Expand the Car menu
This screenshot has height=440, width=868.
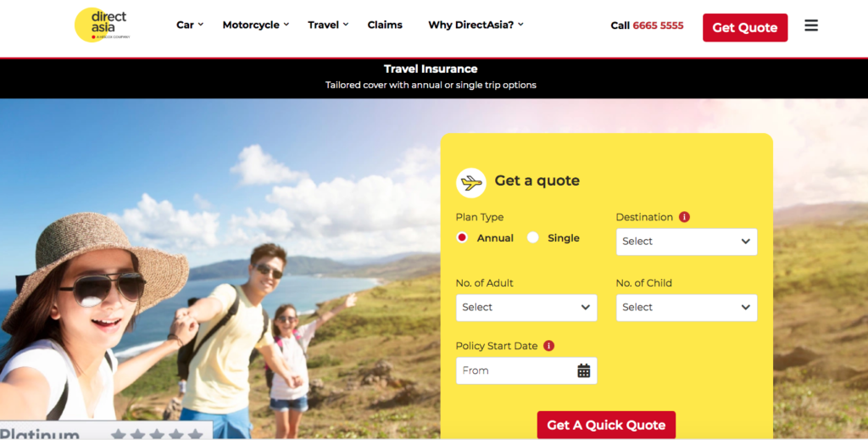190,25
